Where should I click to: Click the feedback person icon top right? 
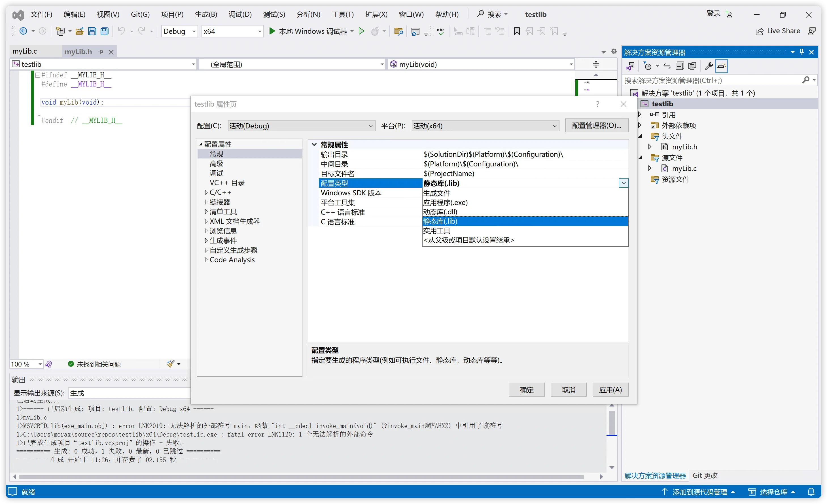811,31
